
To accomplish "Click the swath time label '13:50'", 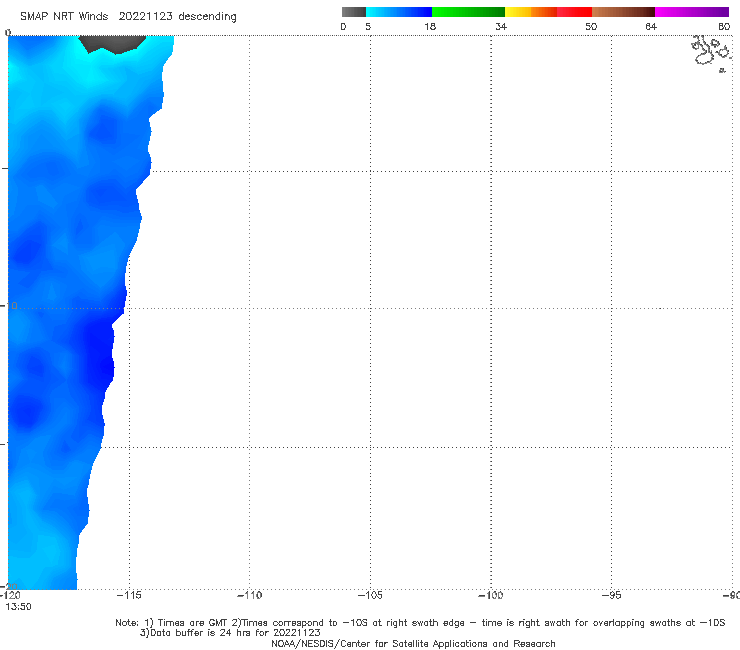I will 18,607.
